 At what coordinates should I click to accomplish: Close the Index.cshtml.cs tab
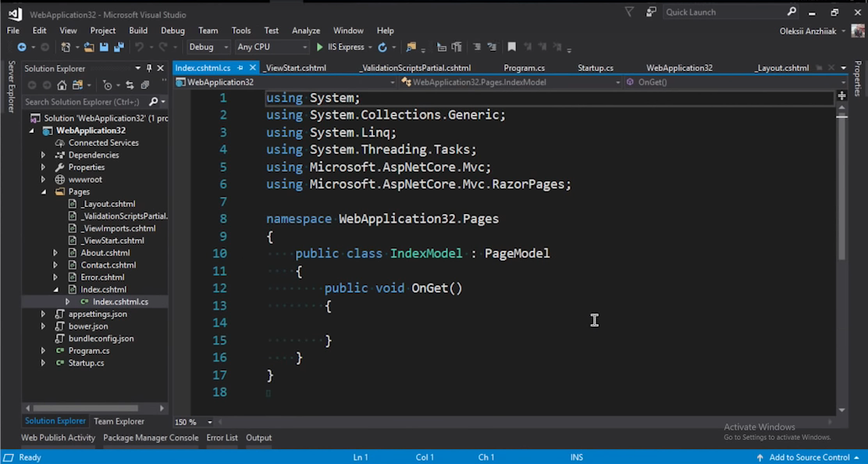click(252, 67)
